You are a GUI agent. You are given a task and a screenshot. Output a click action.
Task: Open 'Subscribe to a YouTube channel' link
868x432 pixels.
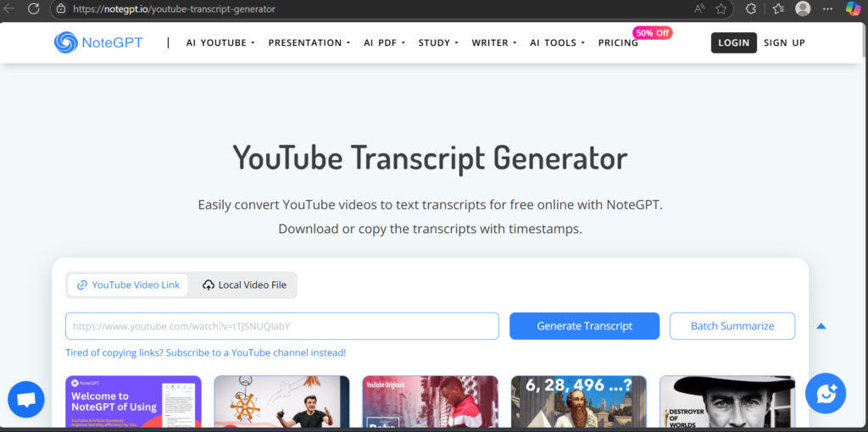tap(206, 352)
